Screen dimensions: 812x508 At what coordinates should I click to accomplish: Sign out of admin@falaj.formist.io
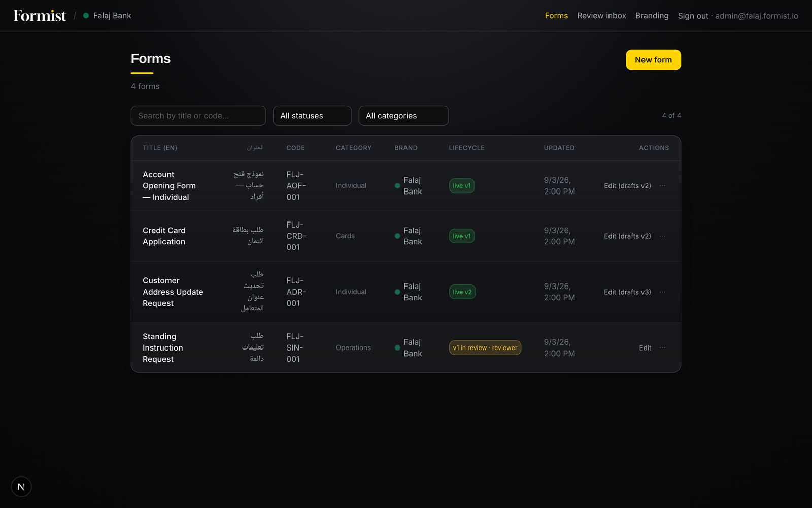pyautogui.click(x=738, y=16)
